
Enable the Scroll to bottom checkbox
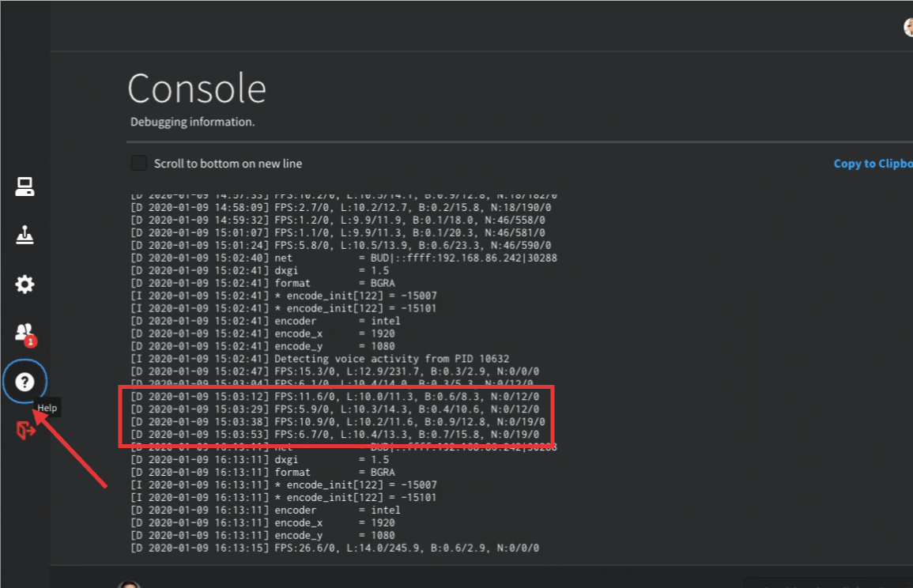pos(139,163)
